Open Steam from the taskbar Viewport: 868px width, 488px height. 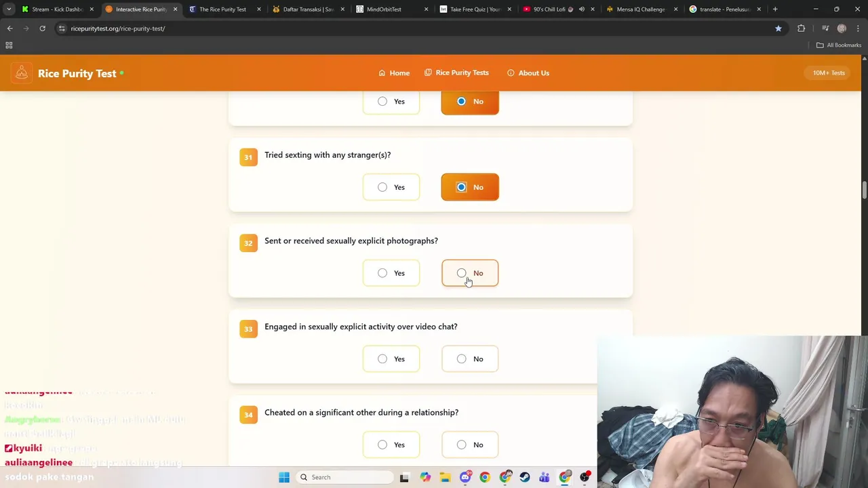525,477
